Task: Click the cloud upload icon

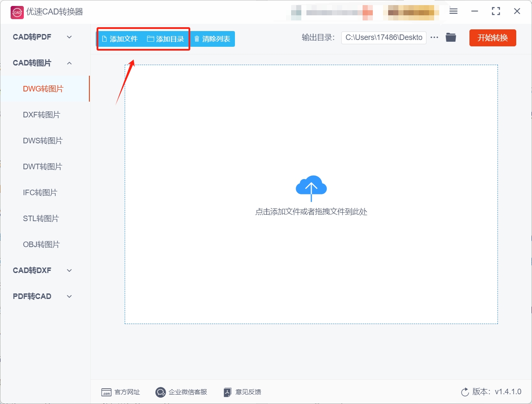Action: (311, 188)
